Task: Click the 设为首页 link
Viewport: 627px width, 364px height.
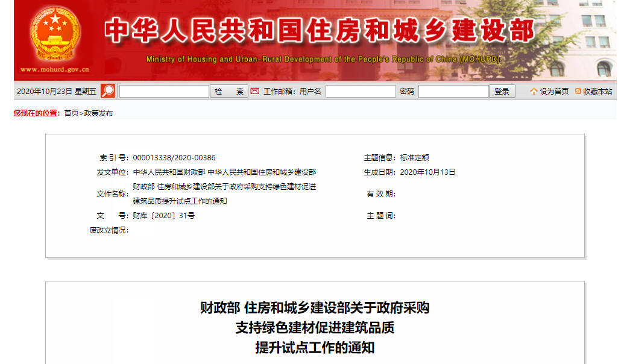Action: pos(554,91)
